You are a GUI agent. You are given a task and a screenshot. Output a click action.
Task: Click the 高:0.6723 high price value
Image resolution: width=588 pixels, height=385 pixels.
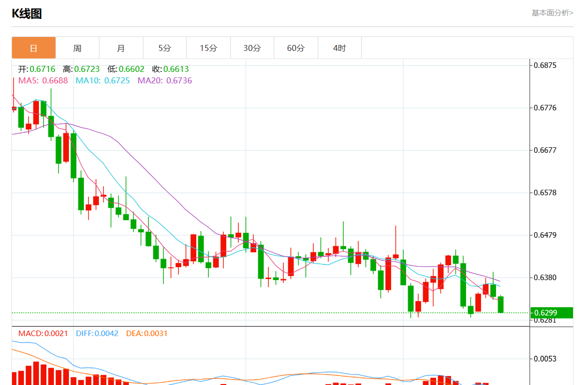[x=81, y=69]
